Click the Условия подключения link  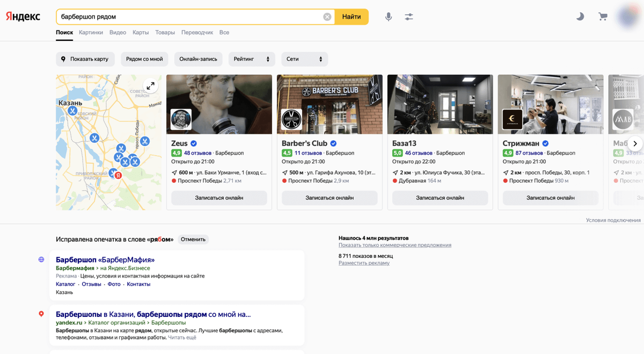613,220
